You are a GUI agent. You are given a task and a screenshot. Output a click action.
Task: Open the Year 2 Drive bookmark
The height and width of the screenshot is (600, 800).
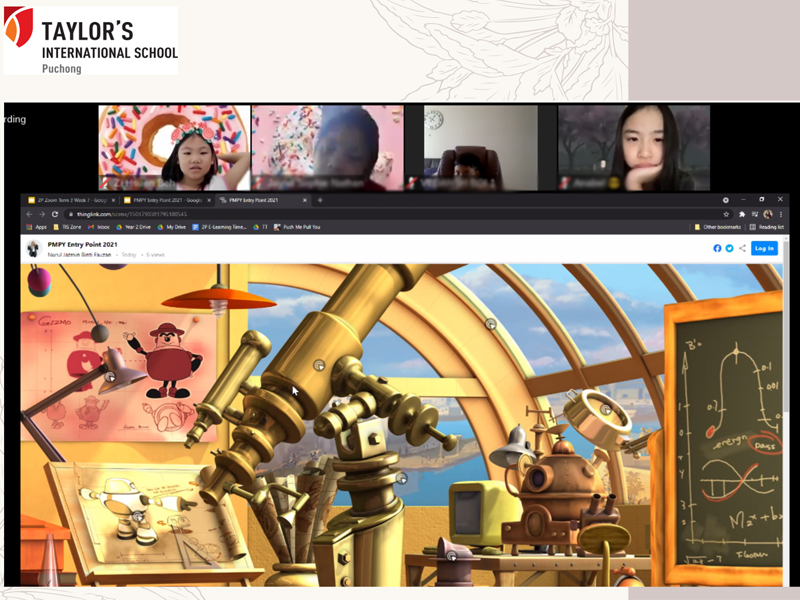(134, 227)
